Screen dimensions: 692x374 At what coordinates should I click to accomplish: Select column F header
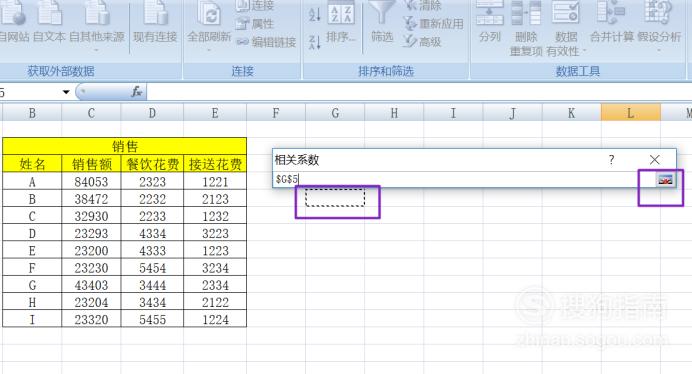point(276,113)
